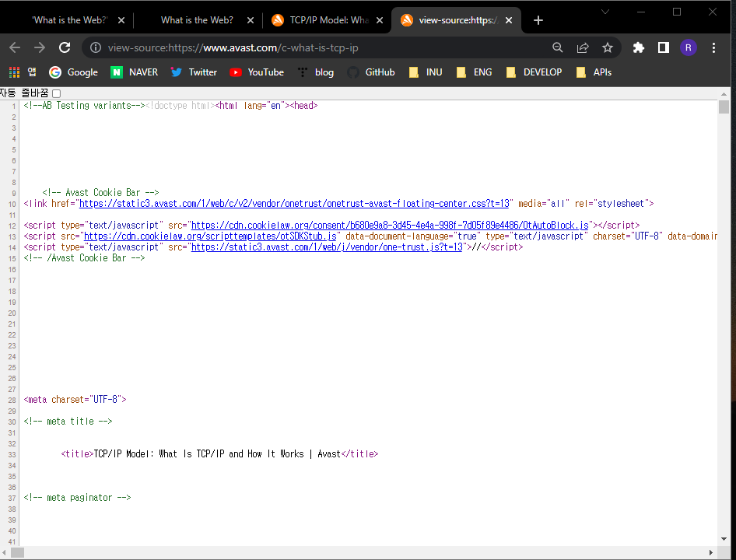This screenshot has width=736, height=560.
Task: Switch to second What is the Web? tab
Action: point(197,20)
